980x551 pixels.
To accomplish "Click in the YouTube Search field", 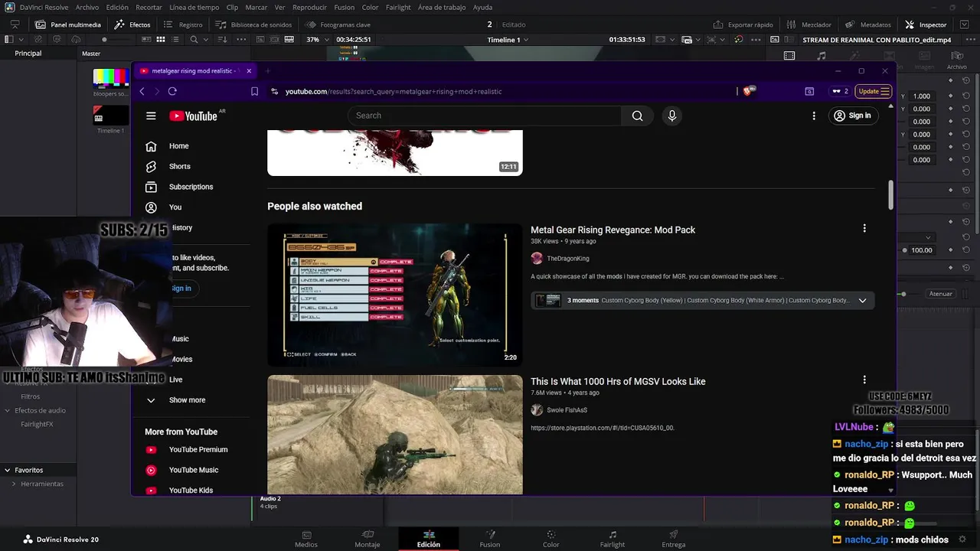I will tap(485, 116).
